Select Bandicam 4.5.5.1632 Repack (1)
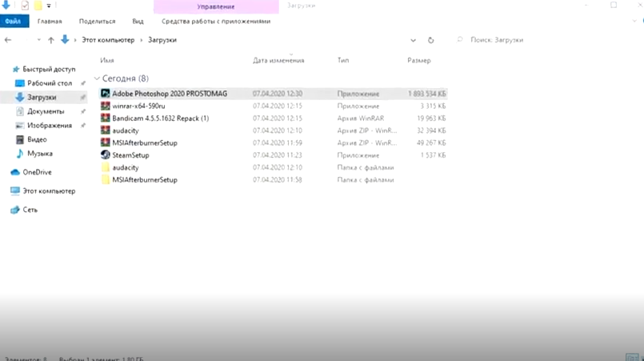The height and width of the screenshot is (361, 644). (161, 118)
